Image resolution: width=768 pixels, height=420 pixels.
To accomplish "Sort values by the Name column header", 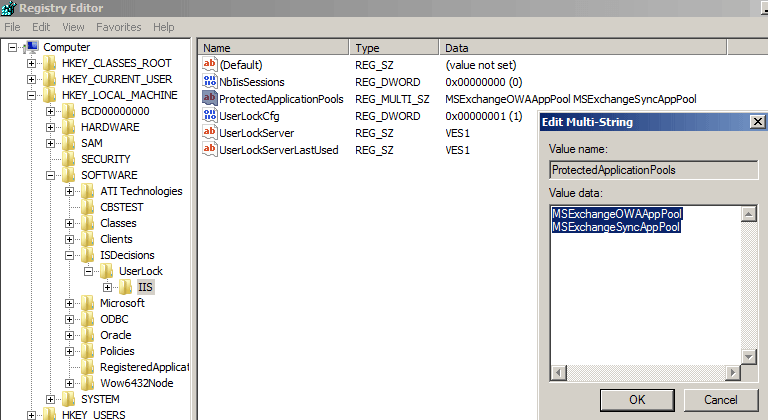I will 273,48.
